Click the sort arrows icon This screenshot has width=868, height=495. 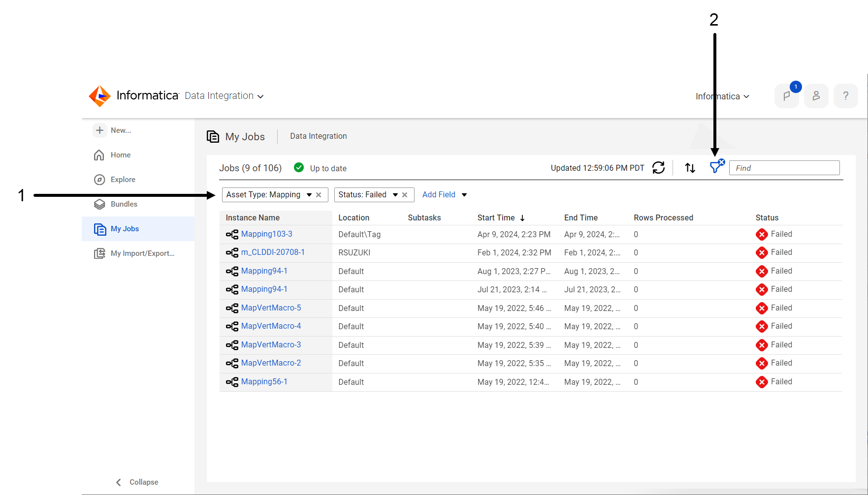(x=690, y=168)
